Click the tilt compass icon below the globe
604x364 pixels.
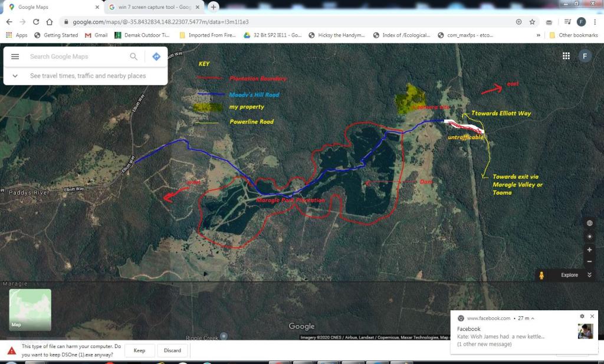click(x=589, y=236)
